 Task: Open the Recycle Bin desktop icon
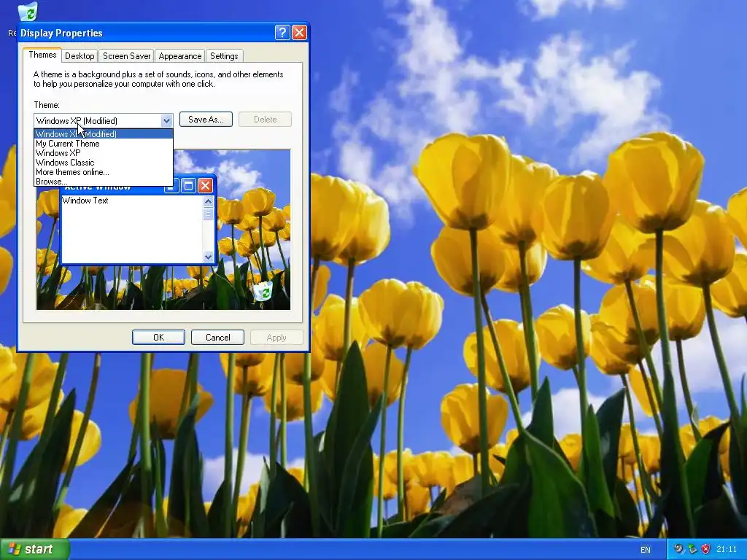(x=27, y=12)
